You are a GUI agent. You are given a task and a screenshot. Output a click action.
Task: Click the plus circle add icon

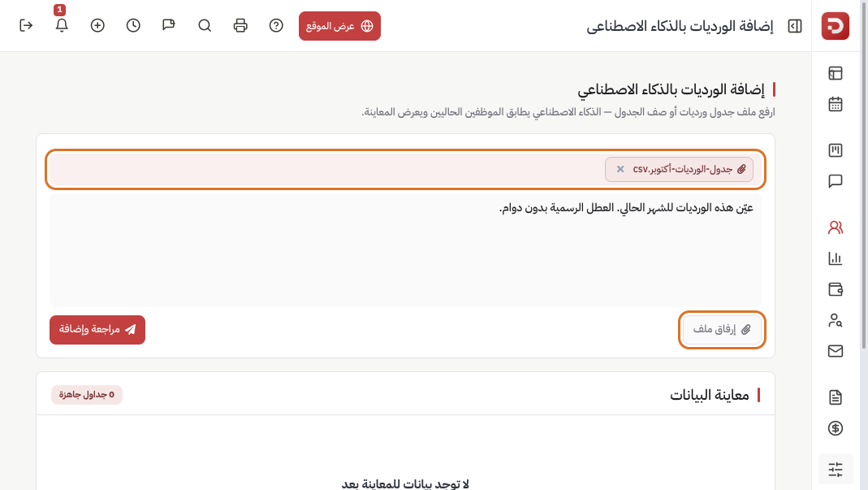97,25
